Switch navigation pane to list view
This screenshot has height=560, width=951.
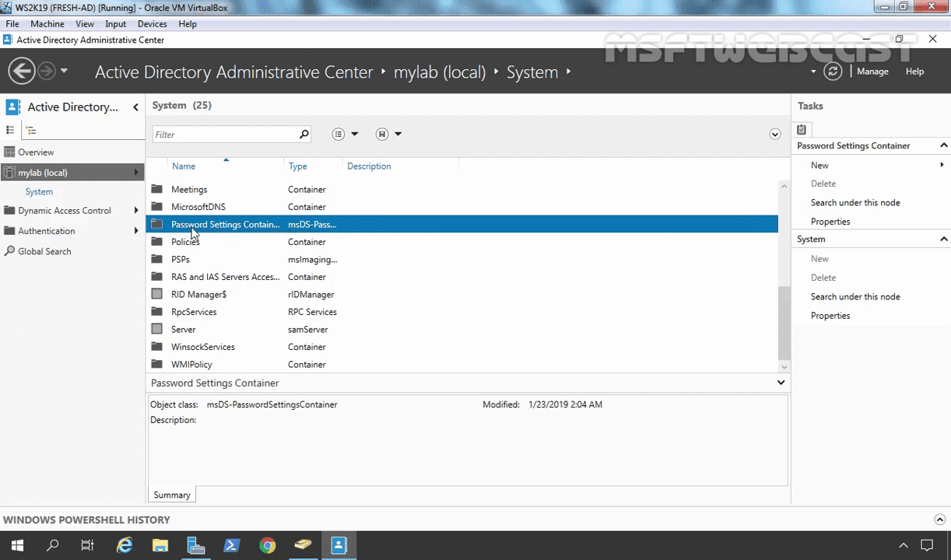(x=10, y=131)
